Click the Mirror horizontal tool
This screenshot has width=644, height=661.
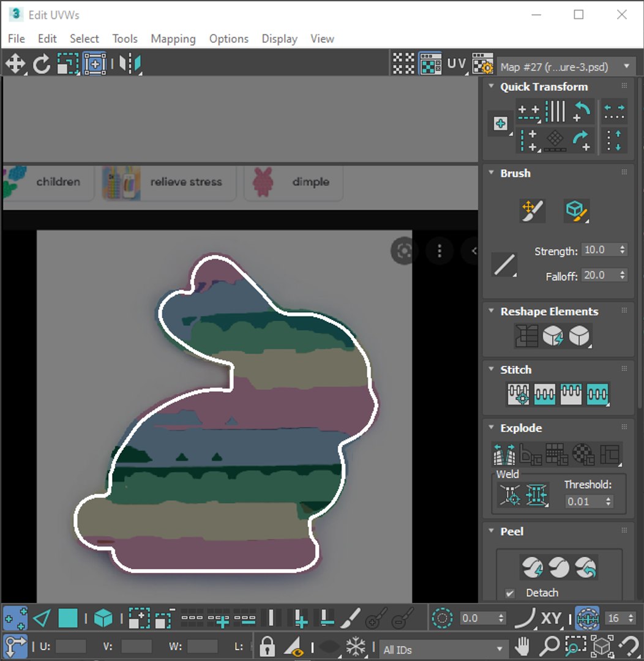tap(130, 64)
